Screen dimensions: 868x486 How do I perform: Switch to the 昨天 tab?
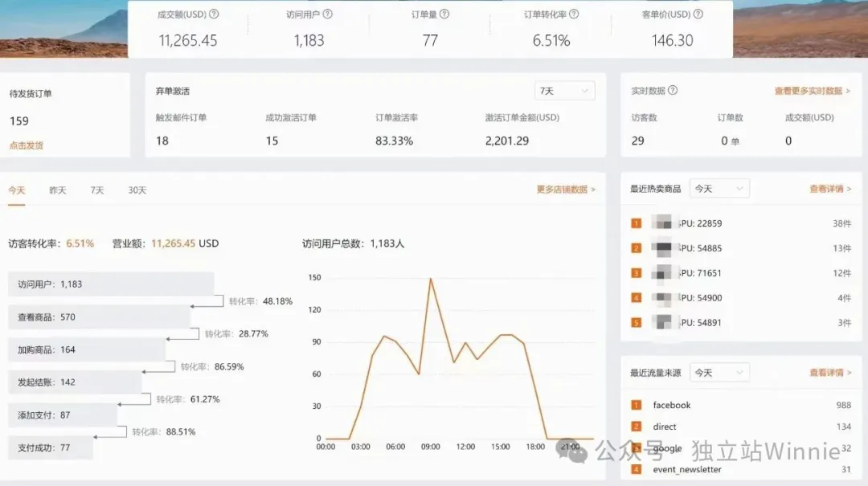point(56,190)
